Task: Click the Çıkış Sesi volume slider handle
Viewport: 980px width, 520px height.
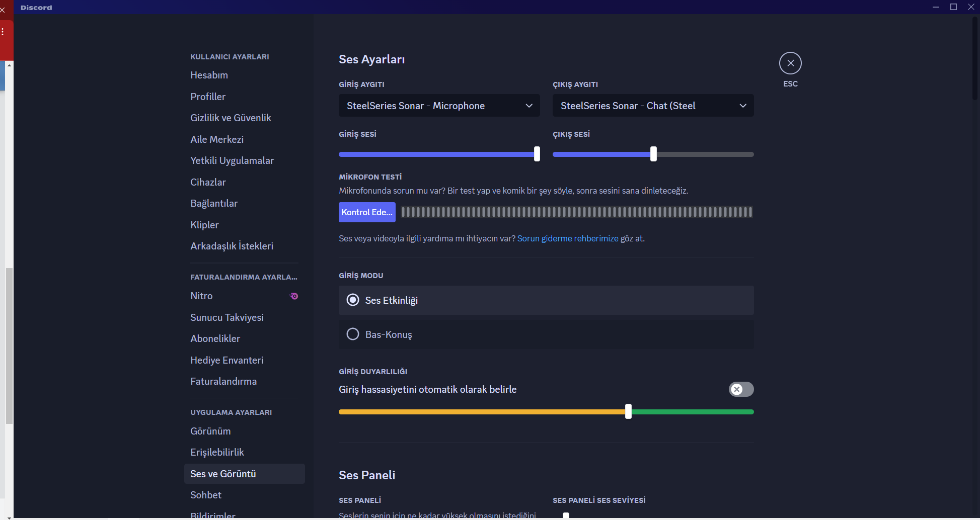Action: 653,154
